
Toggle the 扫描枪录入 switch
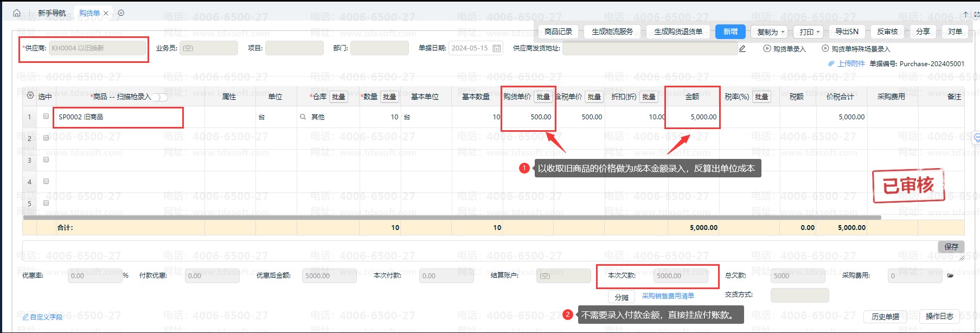click(159, 97)
